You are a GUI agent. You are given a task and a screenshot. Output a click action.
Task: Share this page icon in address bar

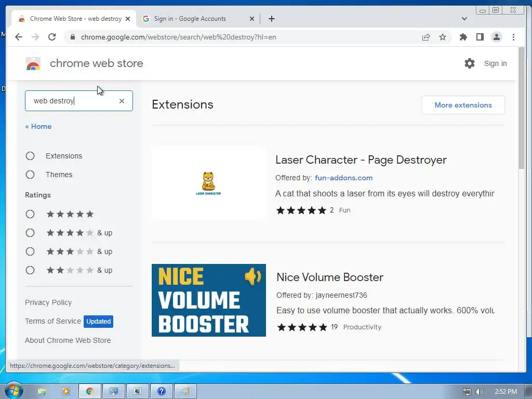(426, 37)
